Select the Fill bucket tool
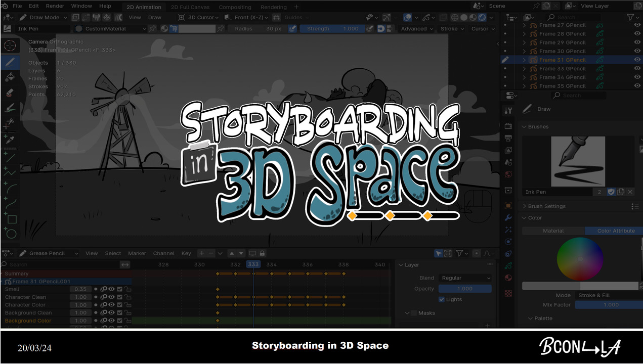Screen dimensions: 643x364 (10, 77)
